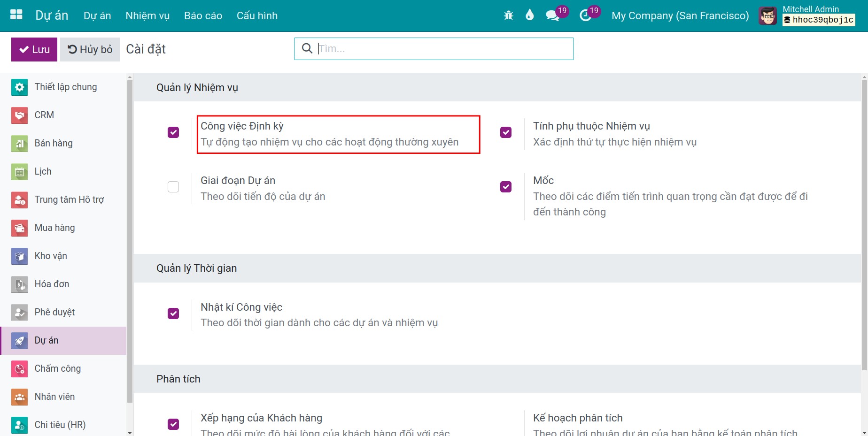Click the Hủy bỏ discard button
The height and width of the screenshot is (436, 868).
pyautogui.click(x=90, y=49)
